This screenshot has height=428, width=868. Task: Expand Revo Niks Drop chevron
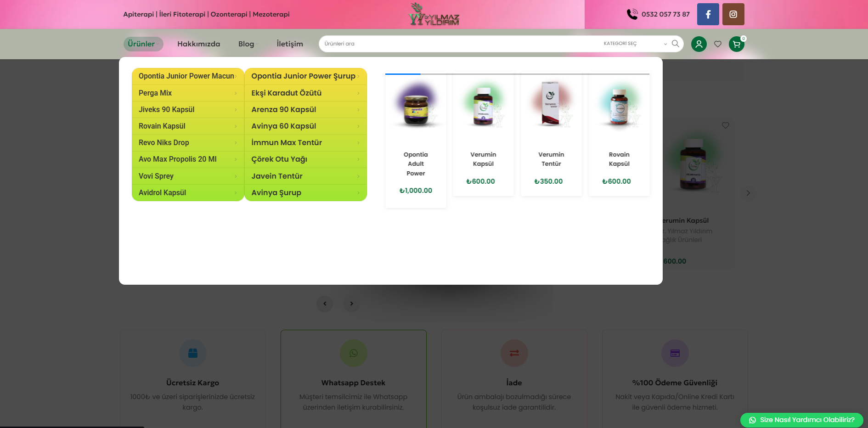[x=236, y=142]
